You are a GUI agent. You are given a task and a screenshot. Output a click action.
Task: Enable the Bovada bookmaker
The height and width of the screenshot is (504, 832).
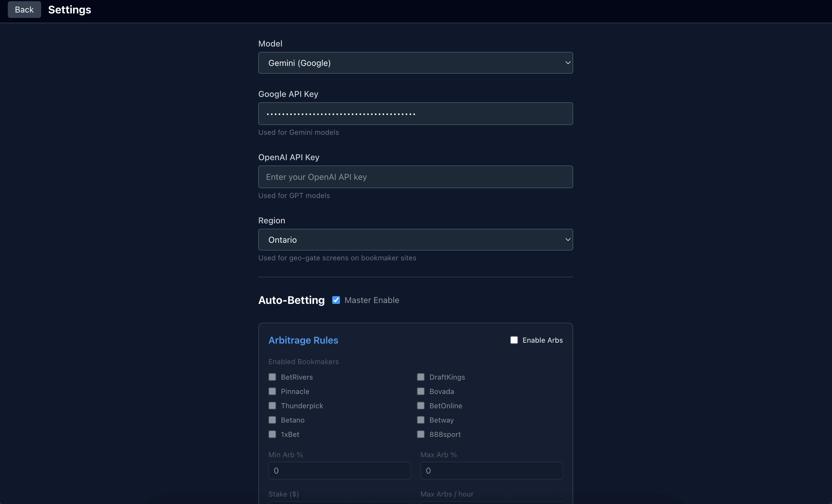tap(421, 391)
